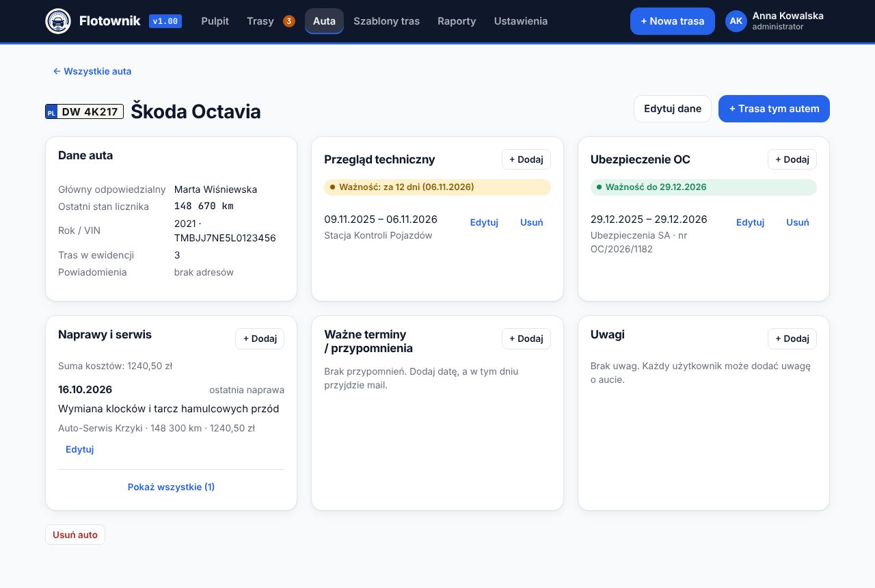Click the 'brak adresów' notifications value
875x588 pixels.
(x=204, y=272)
